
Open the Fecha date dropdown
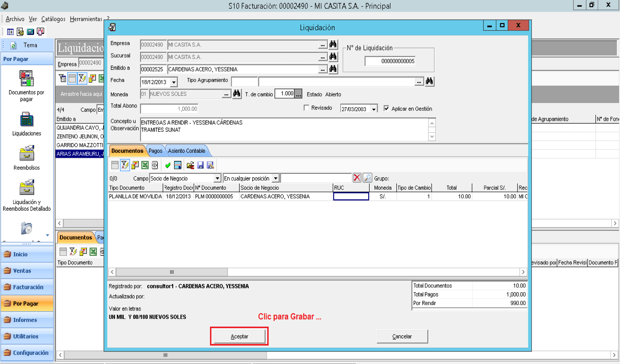[x=174, y=82]
